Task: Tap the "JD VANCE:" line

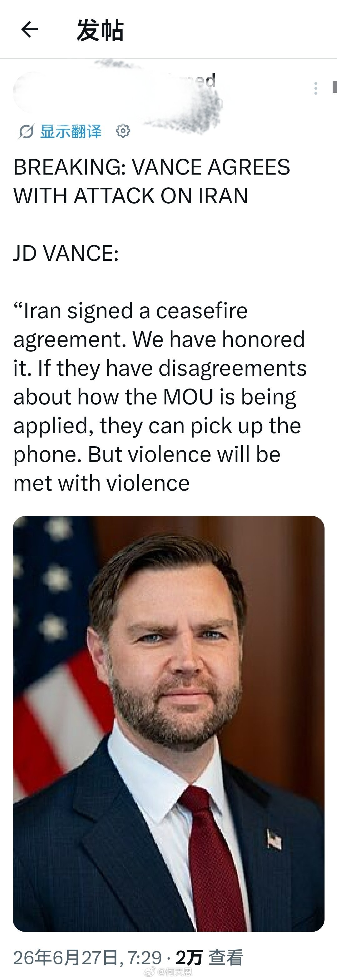Action: (x=66, y=253)
